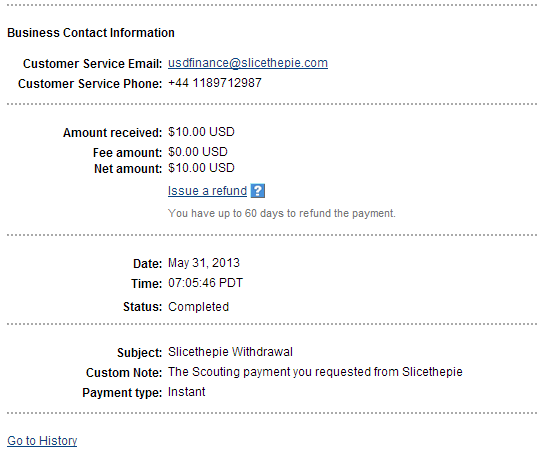
Task: Select the $10.00 USD amount received value
Action: coord(201,132)
